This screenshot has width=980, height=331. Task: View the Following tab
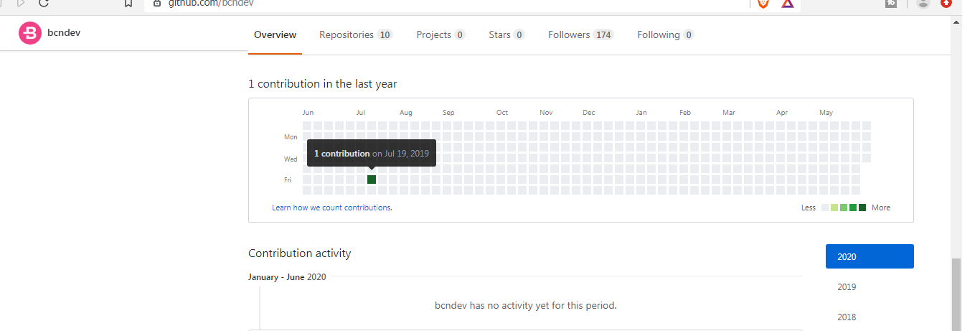pyautogui.click(x=665, y=34)
